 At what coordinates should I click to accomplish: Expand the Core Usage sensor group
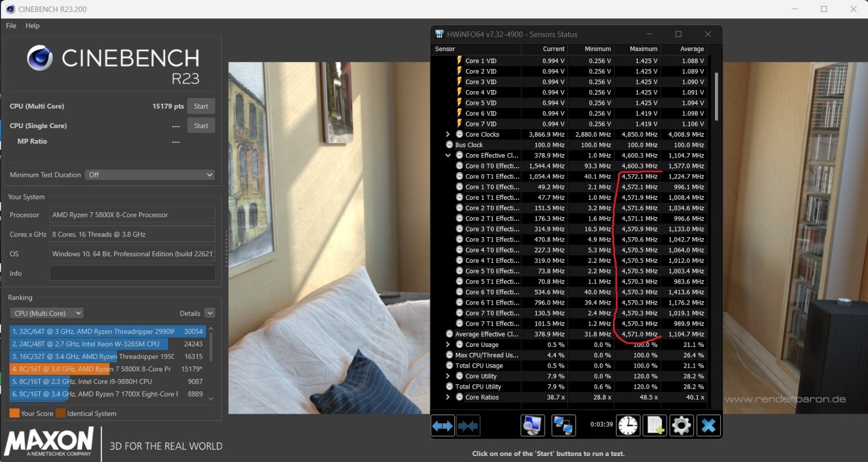click(448, 344)
